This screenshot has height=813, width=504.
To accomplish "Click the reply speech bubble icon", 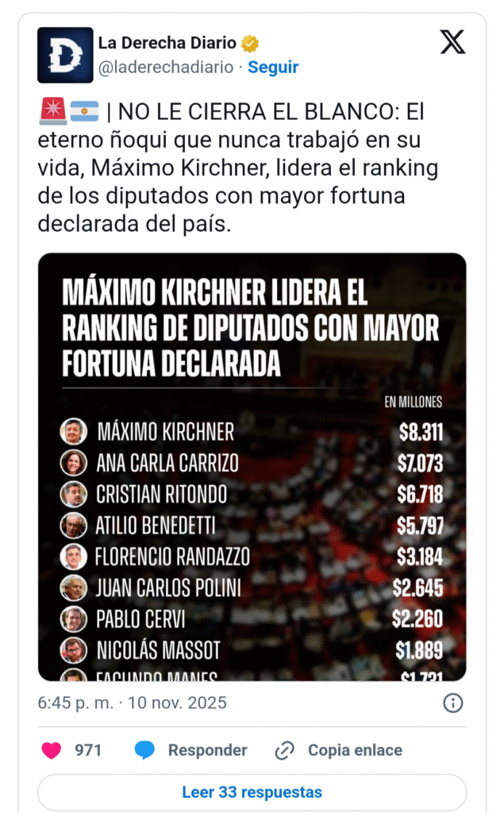I will coord(144,750).
